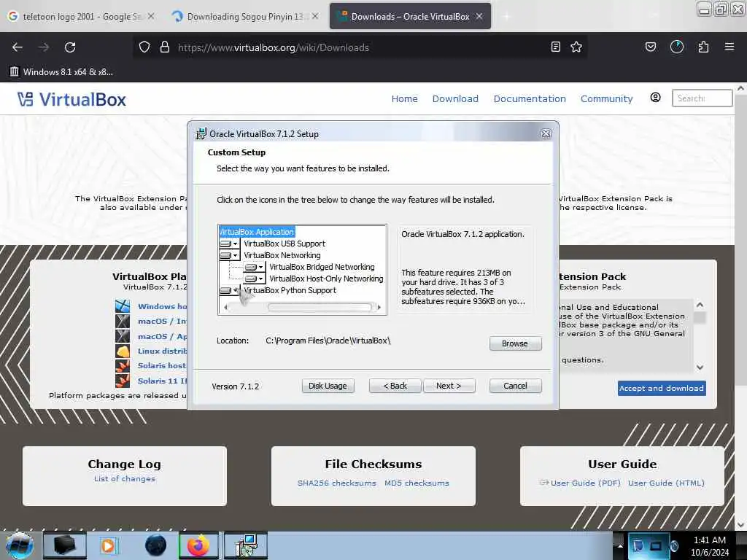Proceed with the Next > button
Viewport: 747px width, 560px height.
pos(449,386)
